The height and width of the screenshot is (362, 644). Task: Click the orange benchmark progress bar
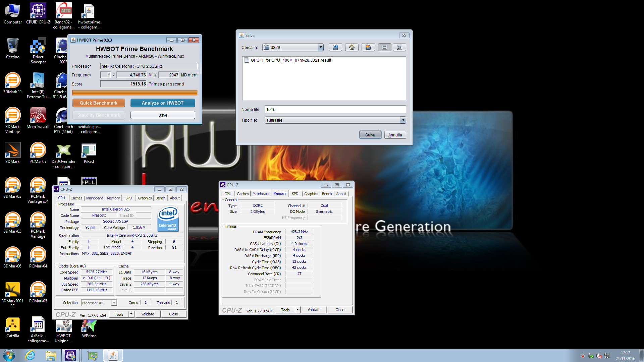(x=135, y=93)
